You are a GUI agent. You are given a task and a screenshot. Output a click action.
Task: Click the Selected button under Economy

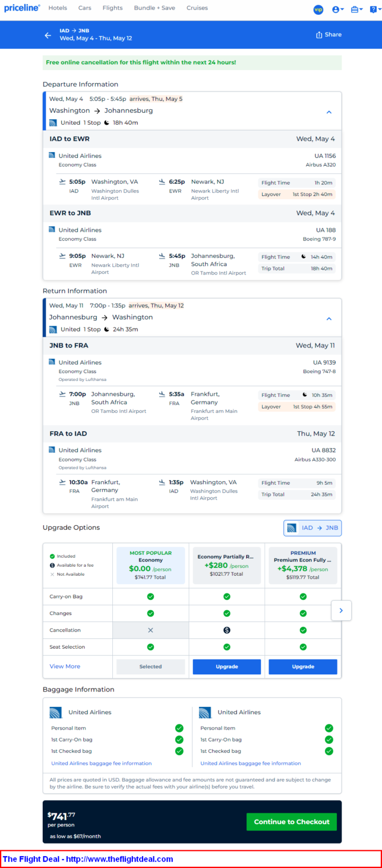tap(151, 666)
